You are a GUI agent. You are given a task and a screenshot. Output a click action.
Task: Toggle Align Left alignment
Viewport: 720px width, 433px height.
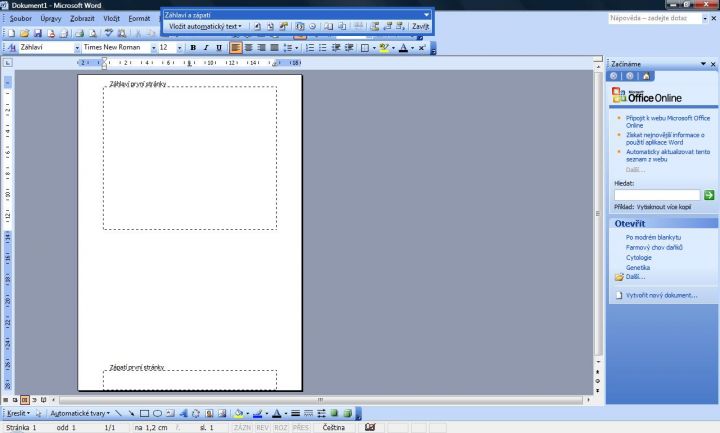click(236, 48)
